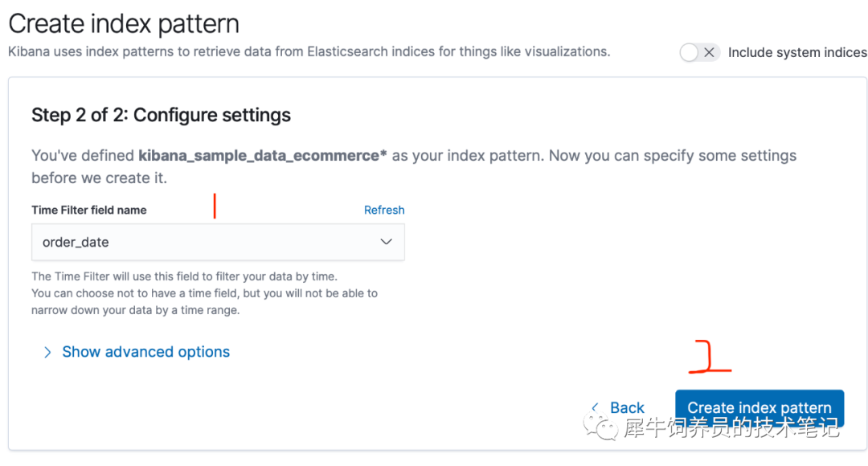Click the Refresh link
Viewport: 868px width, 466px height.
click(384, 210)
